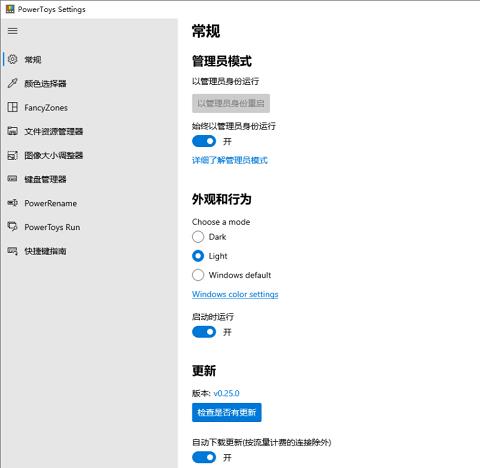Click the 快捷键指南 sidebar icon
Screen dimensions: 480x468
pyautogui.click(x=13, y=251)
